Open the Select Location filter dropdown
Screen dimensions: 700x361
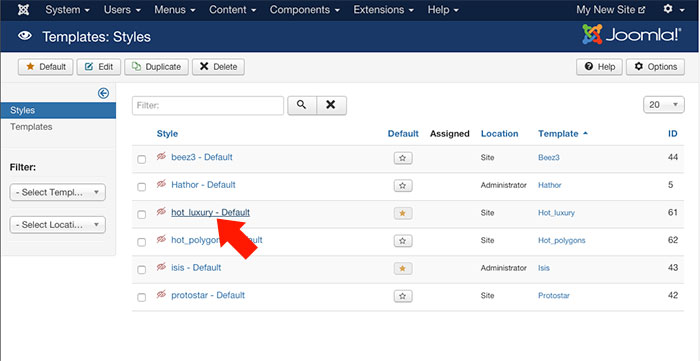coord(58,225)
